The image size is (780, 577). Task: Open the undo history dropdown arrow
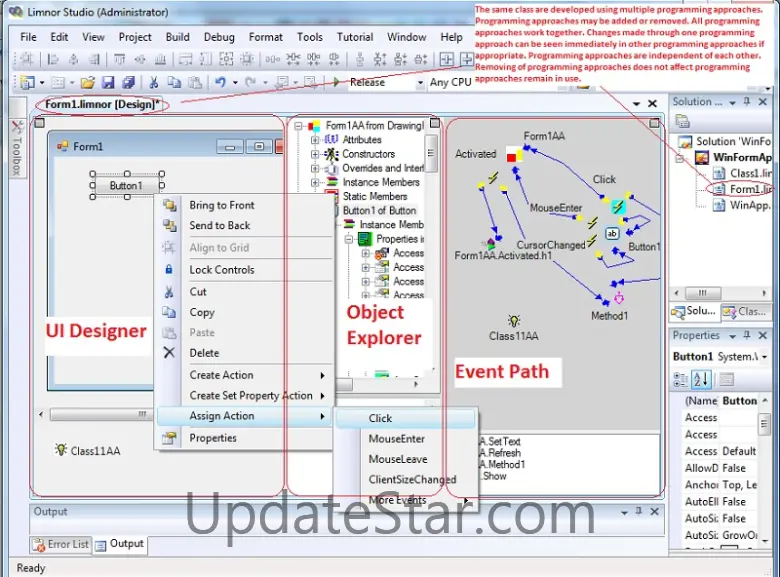pyautogui.click(x=234, y=83)
